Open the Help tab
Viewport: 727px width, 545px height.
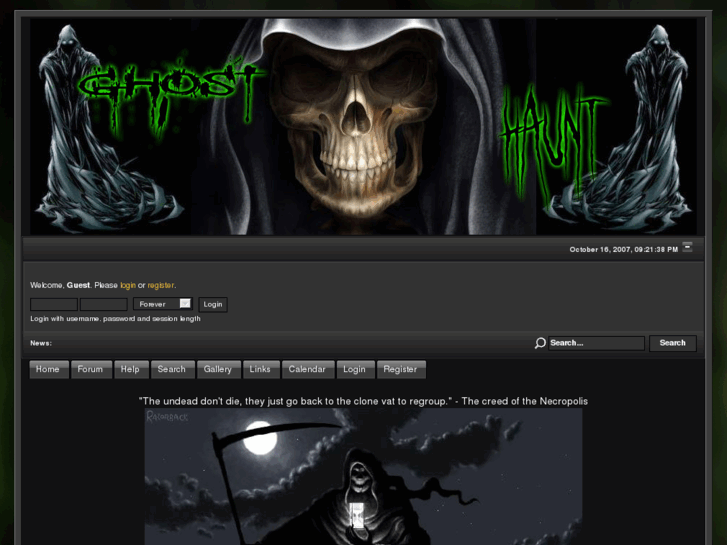pos(131,370)
